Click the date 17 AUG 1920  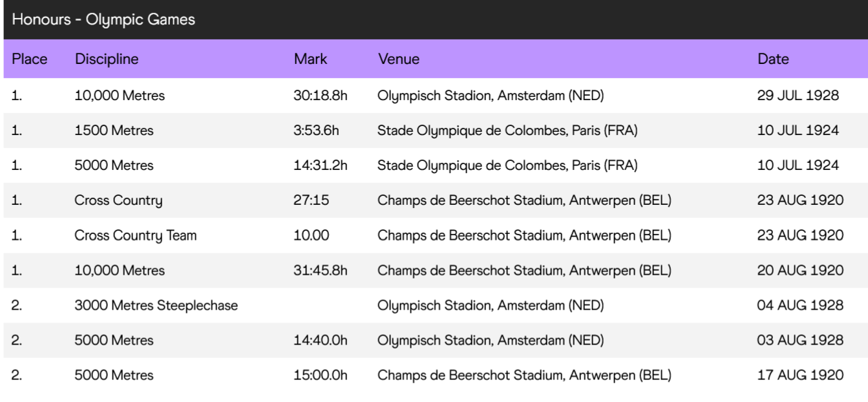(800, 375)
